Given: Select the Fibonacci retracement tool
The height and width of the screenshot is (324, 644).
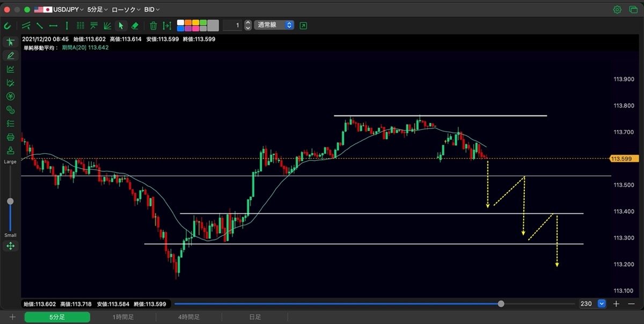Looking at the screenshot, I should pos(94,25).
